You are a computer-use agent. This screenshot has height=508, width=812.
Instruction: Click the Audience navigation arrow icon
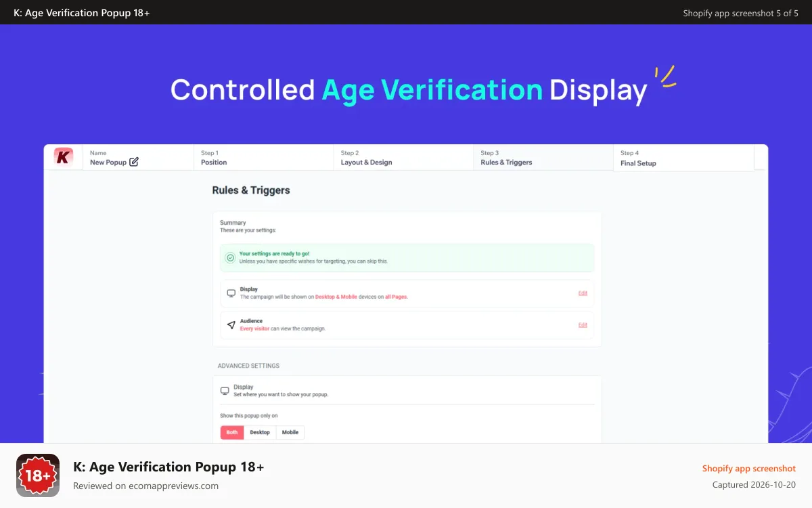pos(231,325)
